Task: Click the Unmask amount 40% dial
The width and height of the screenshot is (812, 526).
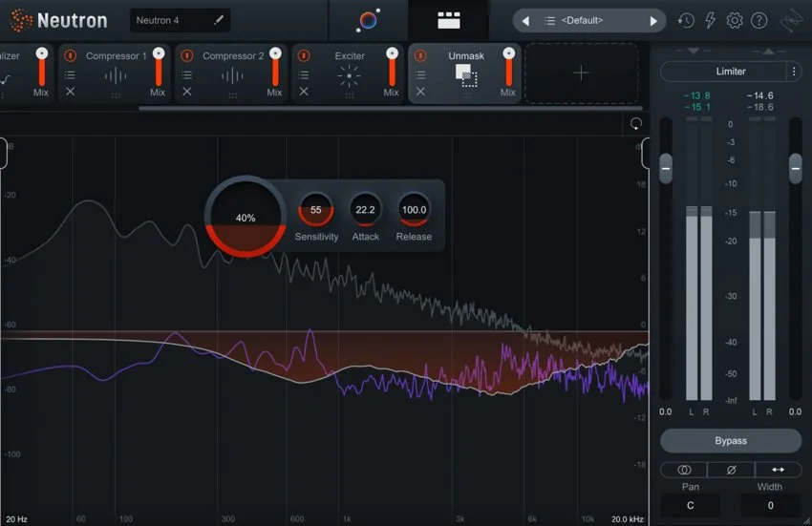Action: point(246,217)
